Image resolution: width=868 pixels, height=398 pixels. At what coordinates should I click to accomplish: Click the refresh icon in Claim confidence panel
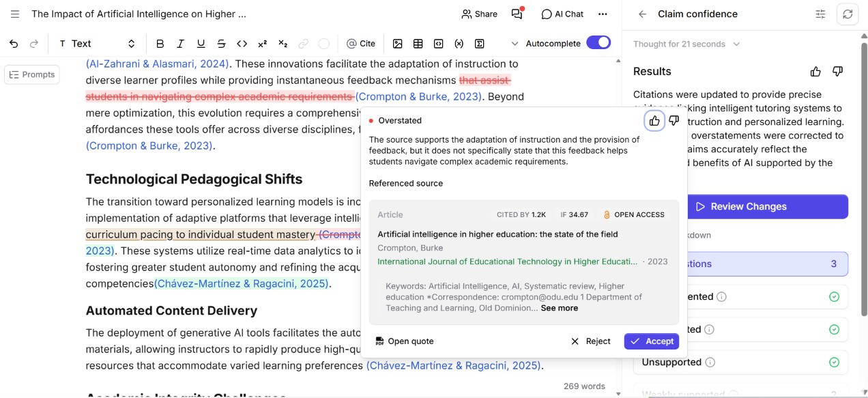click(x=848, y=14)
